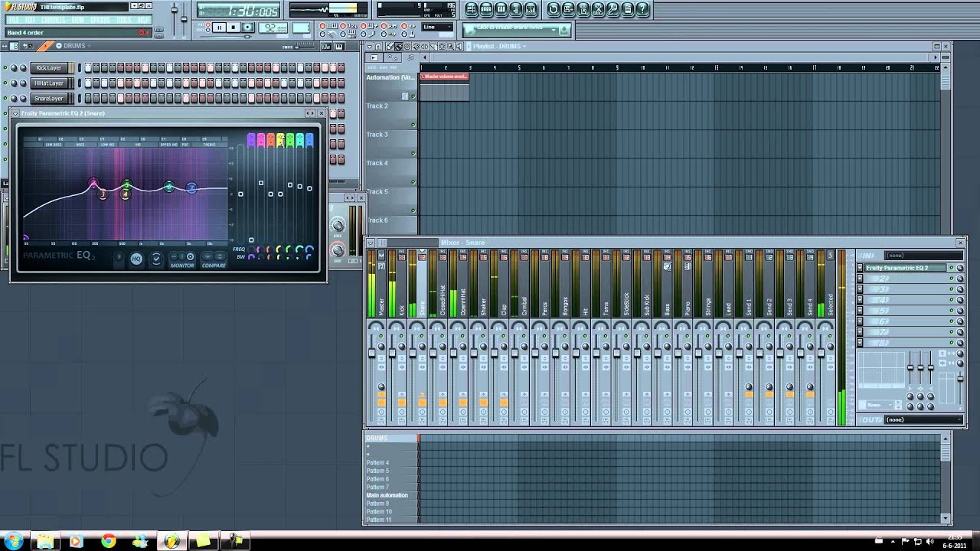Open Google Chrome from the taskbar
This screenshot has width=980, height=551.
click(x=109, y=541)
